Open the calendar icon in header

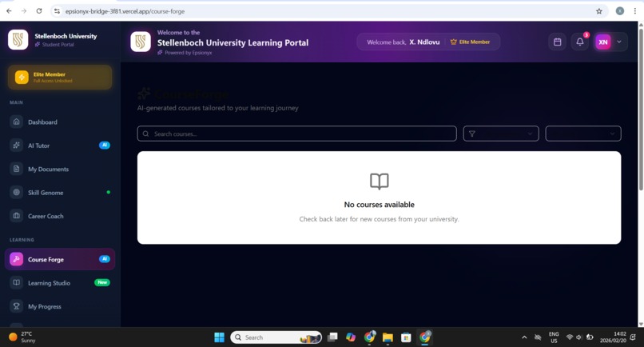pyautogui.click(x=558, y=42)
